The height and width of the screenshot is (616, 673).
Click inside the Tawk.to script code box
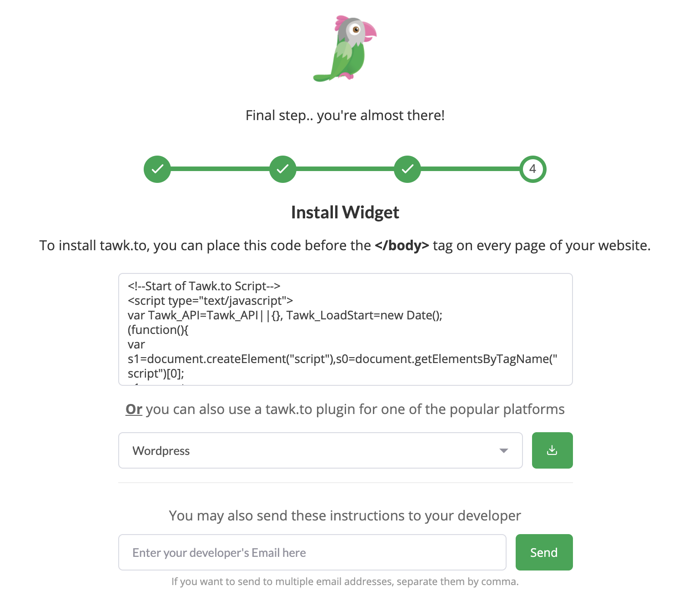click(345, 337)
